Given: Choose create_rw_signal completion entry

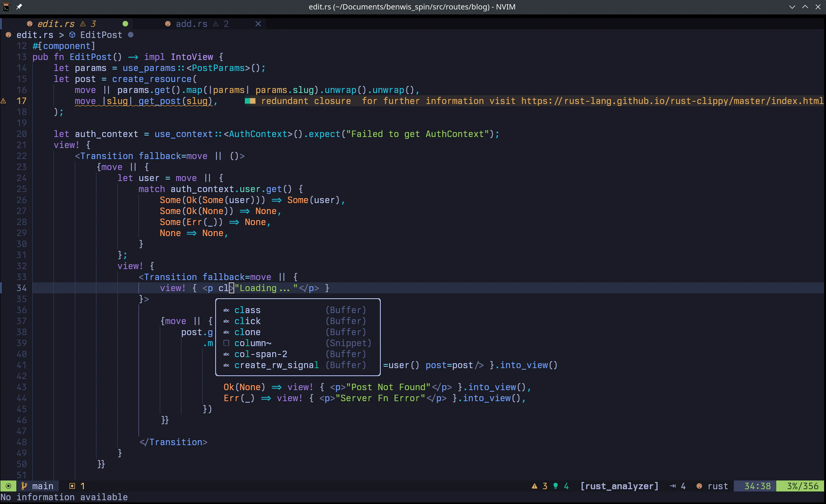Looking at the screenshot, I should point(276,365).
